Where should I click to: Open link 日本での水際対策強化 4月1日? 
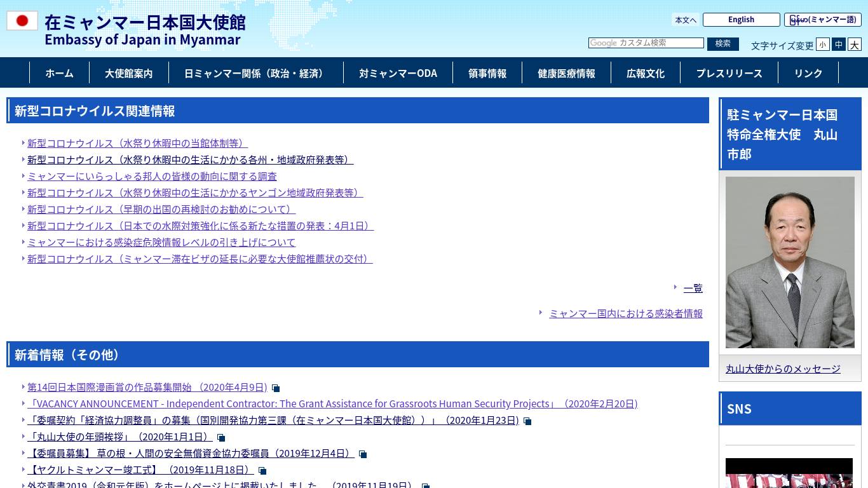[200, 226]
